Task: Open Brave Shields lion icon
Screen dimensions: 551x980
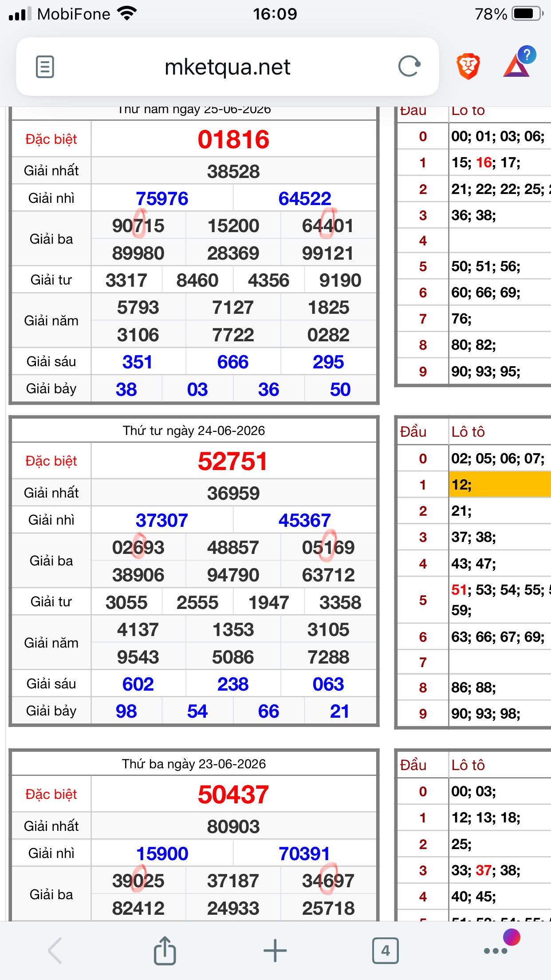Action: (468, 67)
